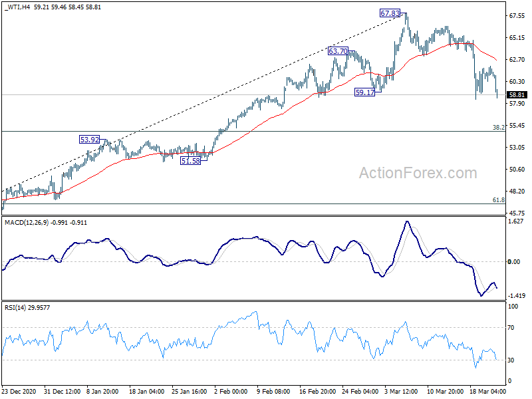
Task: Click the 67.83 price label
Action: 390,13
